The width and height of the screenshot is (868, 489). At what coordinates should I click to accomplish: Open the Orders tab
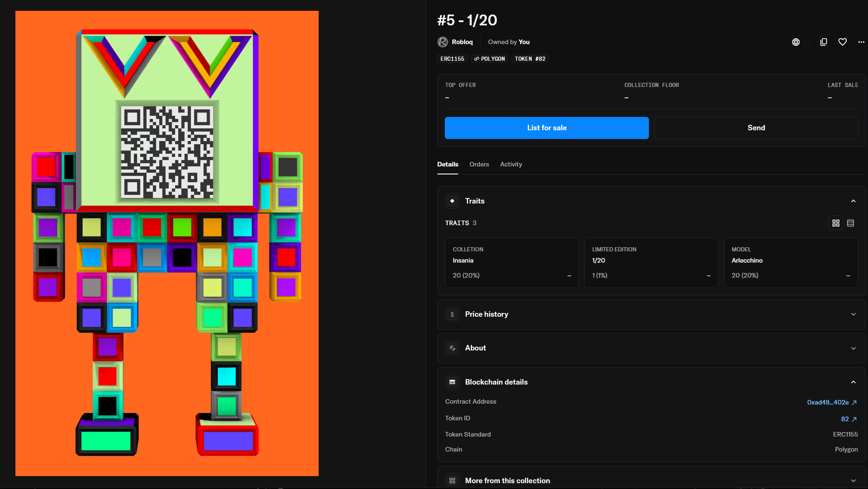pos(479,164)
